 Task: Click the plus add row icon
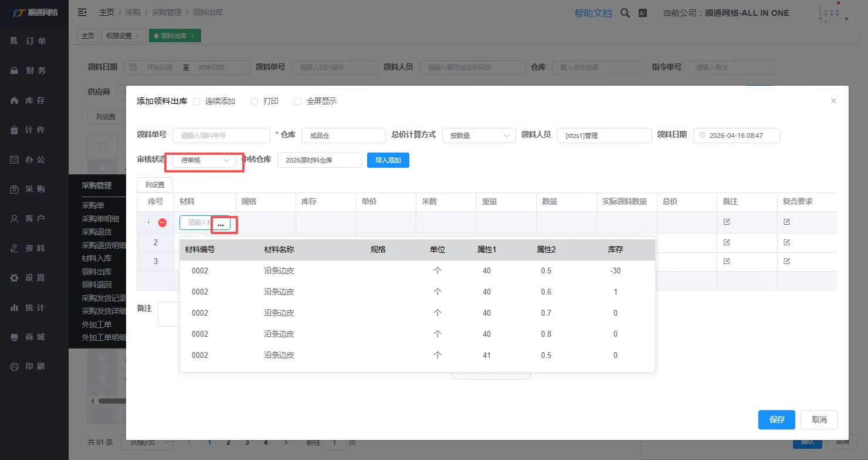(148, 222)
